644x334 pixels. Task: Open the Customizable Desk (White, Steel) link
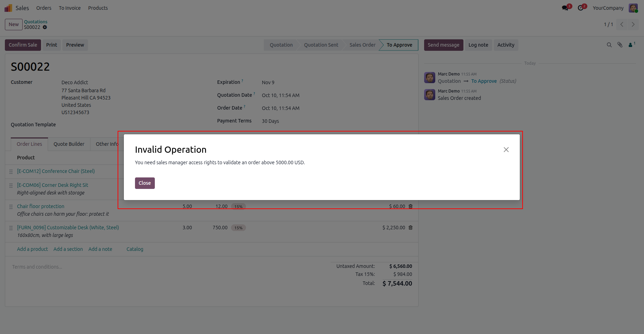[68, 228]
